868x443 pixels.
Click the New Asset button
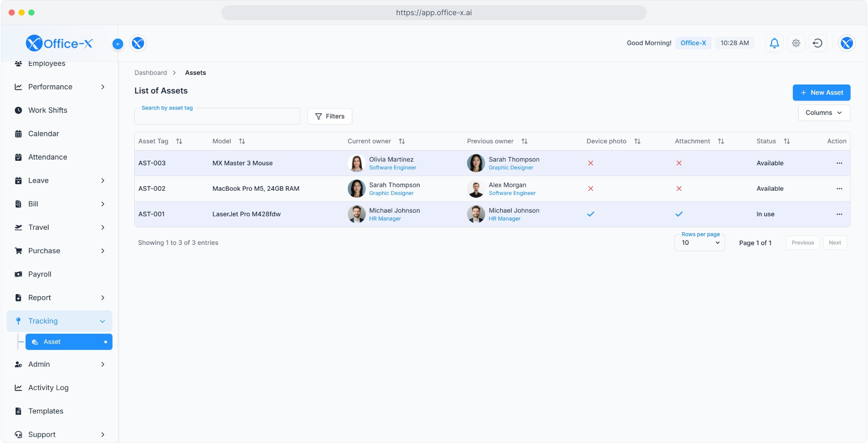(x=821, y=93)
